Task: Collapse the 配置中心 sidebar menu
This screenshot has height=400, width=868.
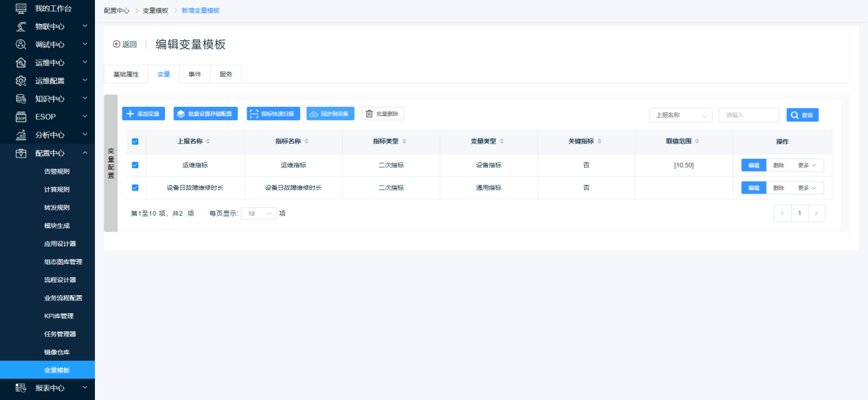Action: click(x=85, y=153)
